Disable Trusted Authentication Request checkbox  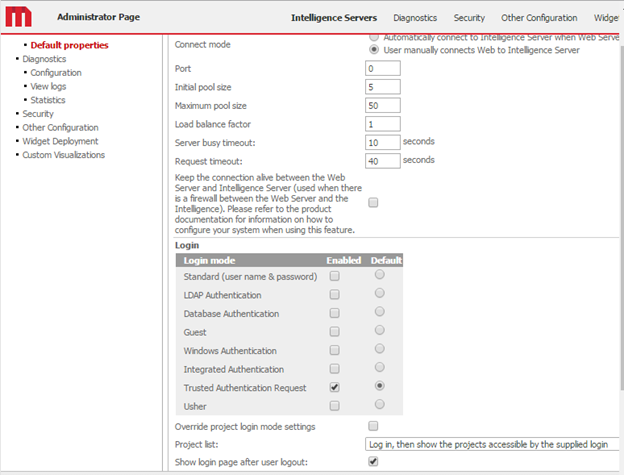click(335, 387)
